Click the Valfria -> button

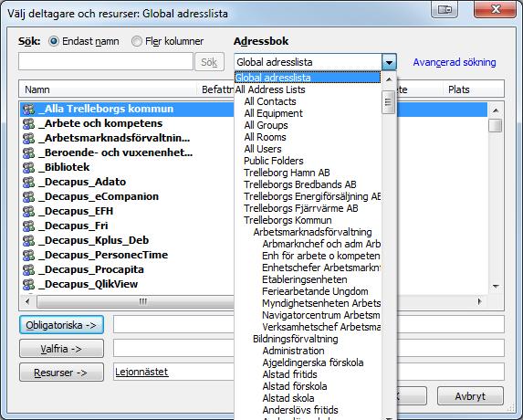click(61, 349)
